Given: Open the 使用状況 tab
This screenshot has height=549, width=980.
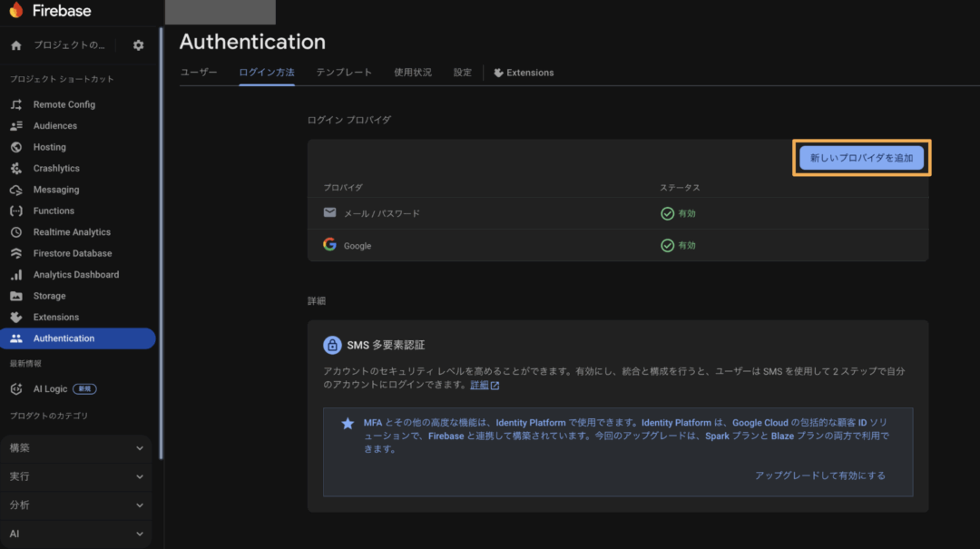Looking at the screenshot, I should 413,73.
